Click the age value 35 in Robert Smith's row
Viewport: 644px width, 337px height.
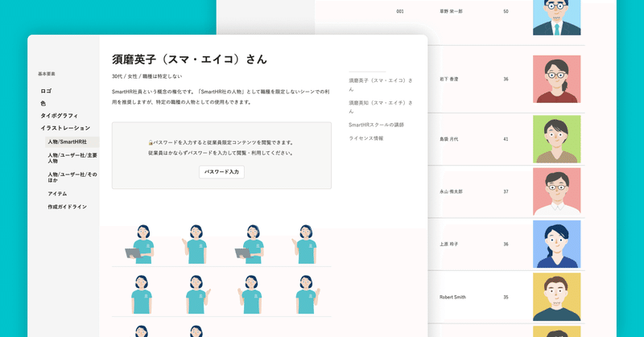point(506,297)
